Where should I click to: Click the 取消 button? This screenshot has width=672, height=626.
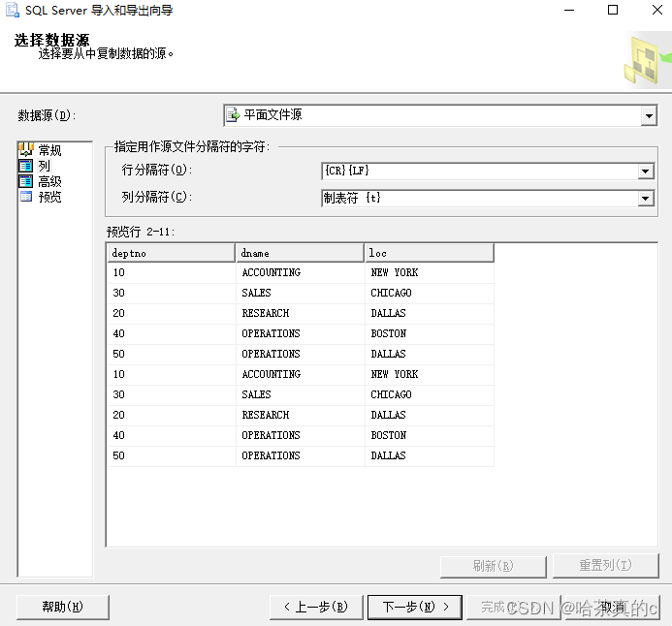612,607
